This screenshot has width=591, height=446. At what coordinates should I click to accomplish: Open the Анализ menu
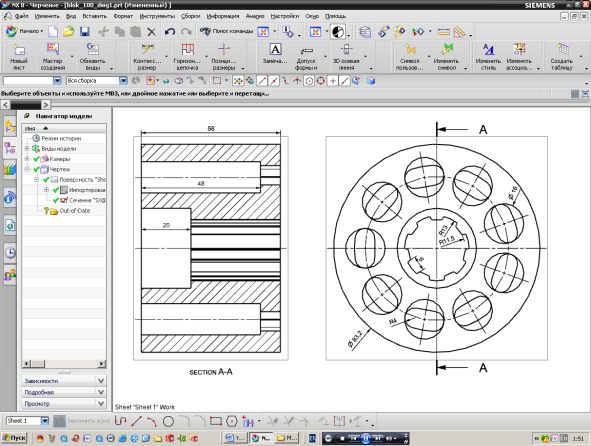(x=254, y=16)
